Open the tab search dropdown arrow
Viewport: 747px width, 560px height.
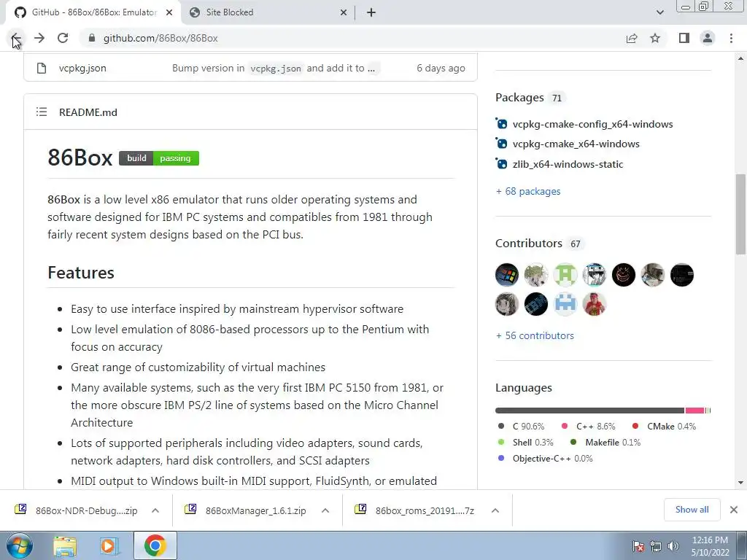tap(659, 12)
